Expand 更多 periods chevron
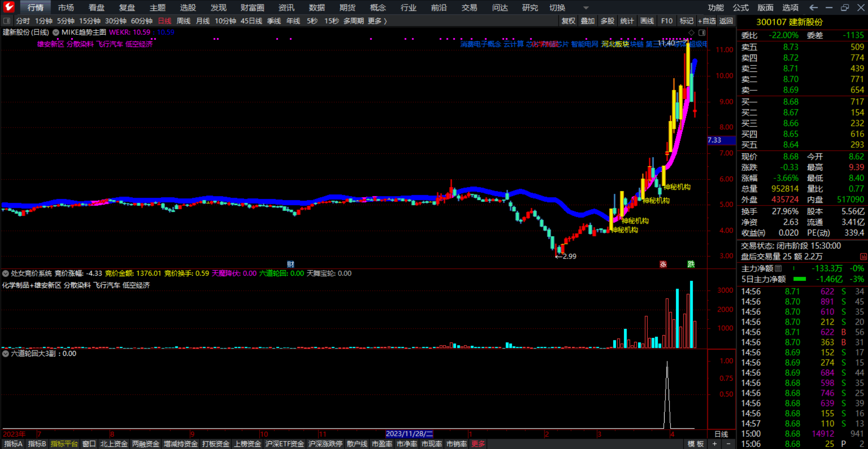Screen dimensions: 868x449 [x=385, y=21]
